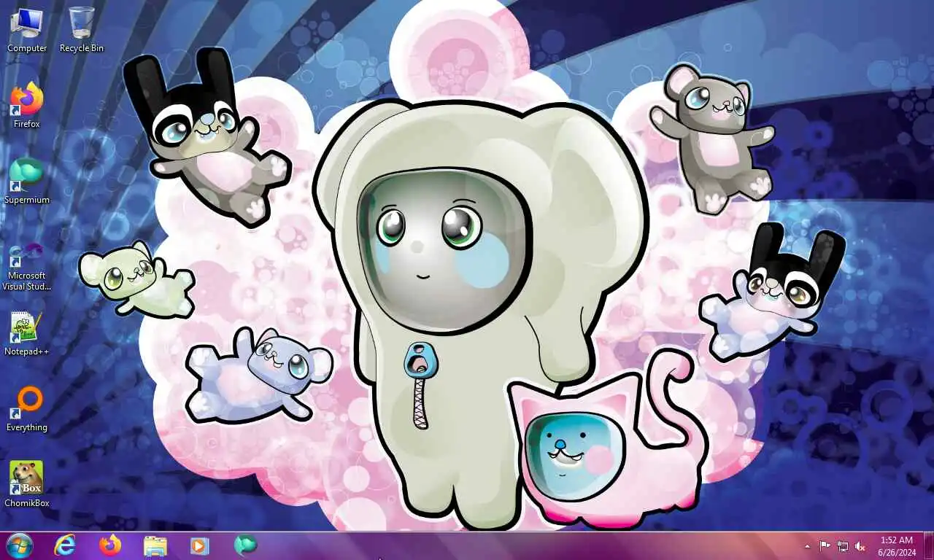Screen dimensions: 934x560
Task: Launch Supermium from the taskbar
Action: click(245, 545)
